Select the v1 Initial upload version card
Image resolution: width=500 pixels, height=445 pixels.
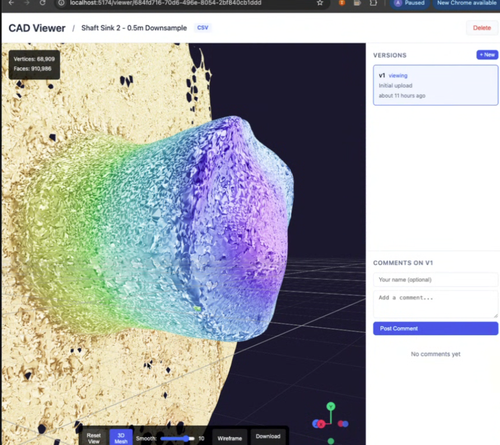(x=435, y=85)
